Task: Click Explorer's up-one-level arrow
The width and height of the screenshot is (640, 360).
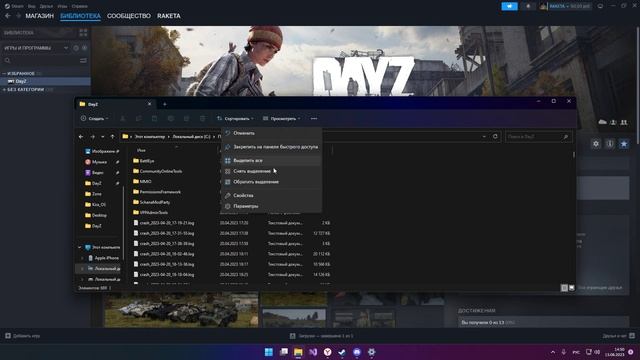Action: [112, 137]
